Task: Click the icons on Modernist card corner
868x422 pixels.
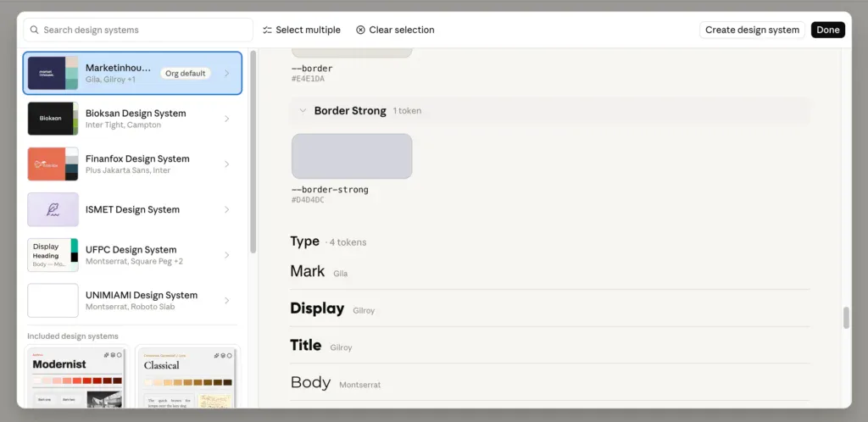Action: [x=113, y=355]
